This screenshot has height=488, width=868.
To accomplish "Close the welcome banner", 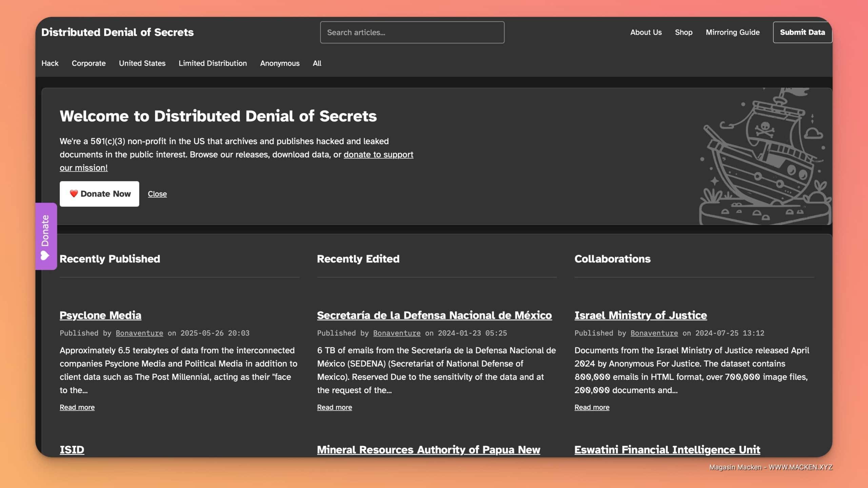I will (x=157, y=194).
